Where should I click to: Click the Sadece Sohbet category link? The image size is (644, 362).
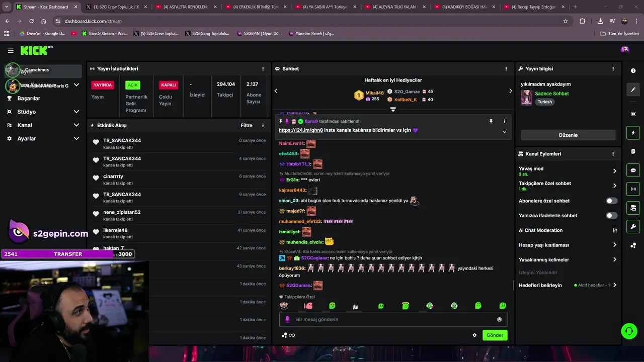[552, 94]
